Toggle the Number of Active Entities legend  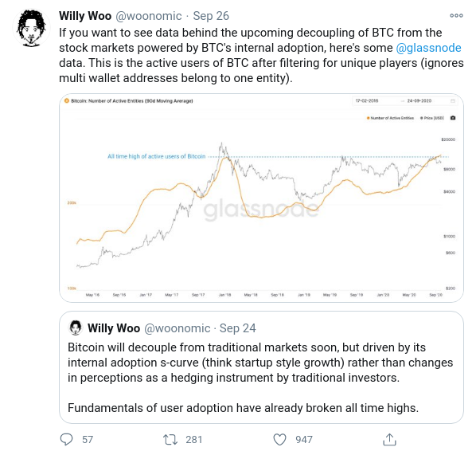click(x=390, y=118)
